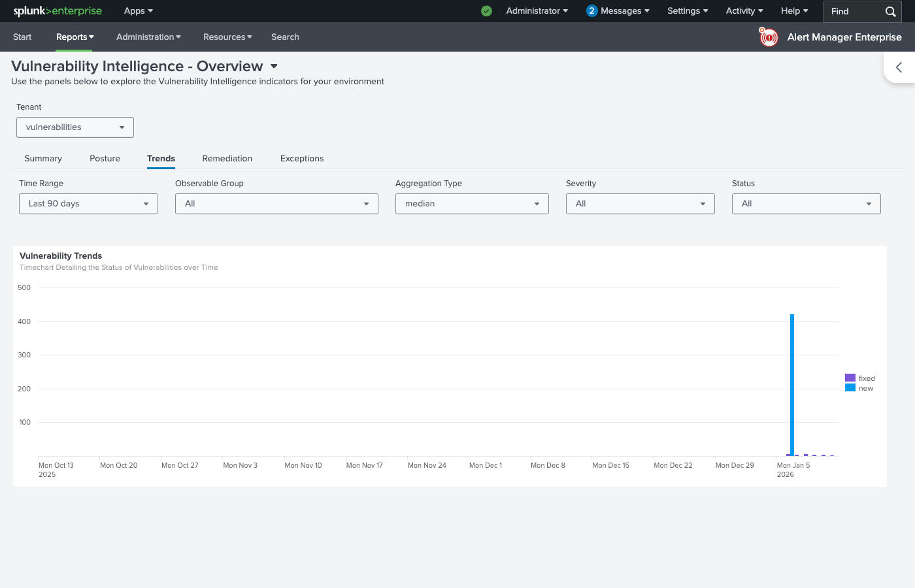
Task: Click the magnifier icon in Find box
Action: [890, 12]
